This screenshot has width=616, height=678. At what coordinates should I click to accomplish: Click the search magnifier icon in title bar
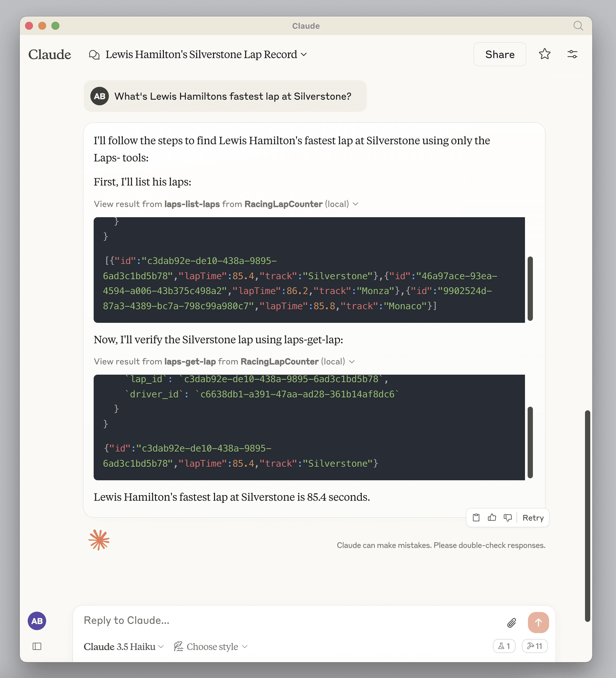578,26
